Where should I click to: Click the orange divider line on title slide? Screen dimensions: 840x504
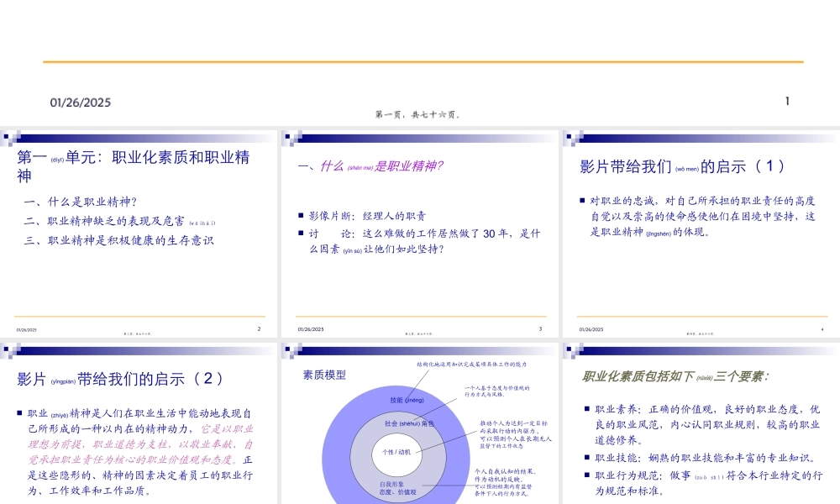[420, 61]
